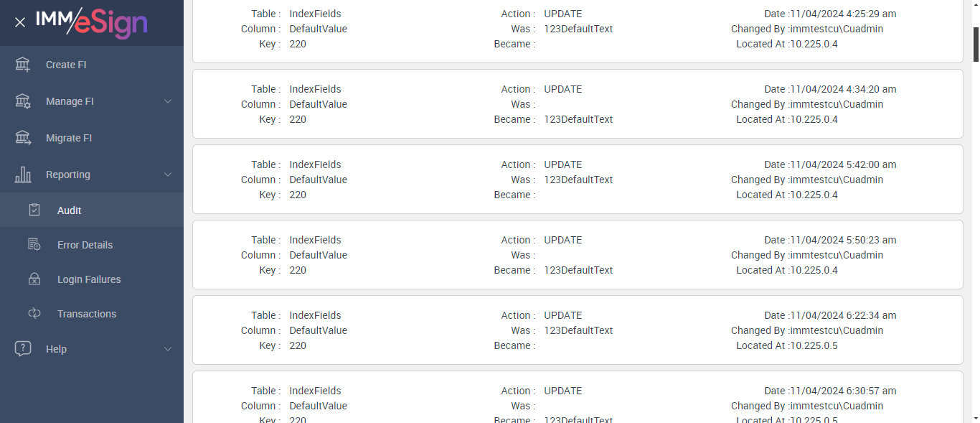Click the Help question mark icon
This screenshot has height=423, width=980.
pyautogui.click(x=23, y=349)
